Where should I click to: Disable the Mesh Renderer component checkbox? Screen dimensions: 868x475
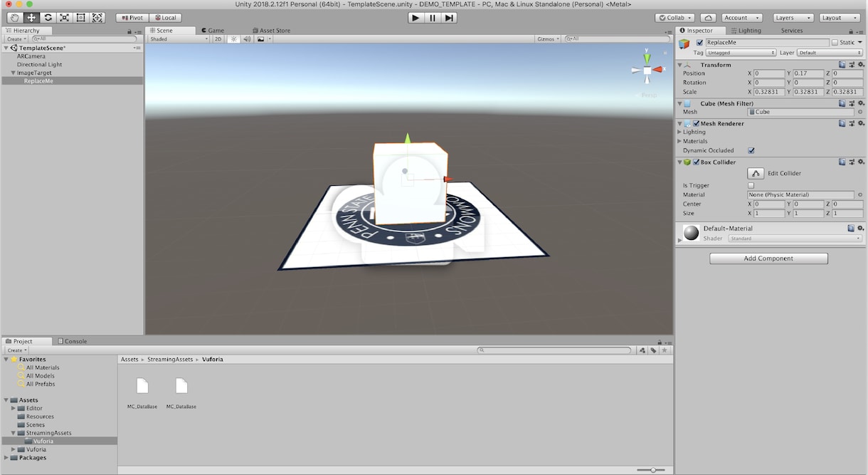696,123
